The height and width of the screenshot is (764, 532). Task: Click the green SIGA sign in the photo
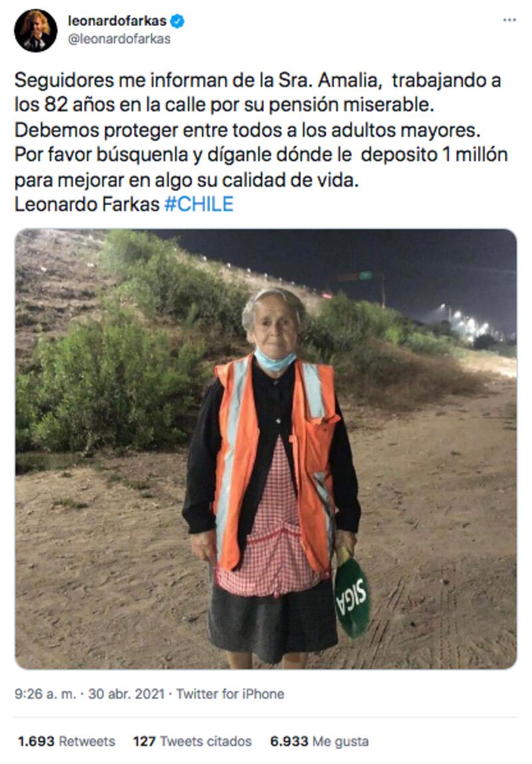point(351,598)
